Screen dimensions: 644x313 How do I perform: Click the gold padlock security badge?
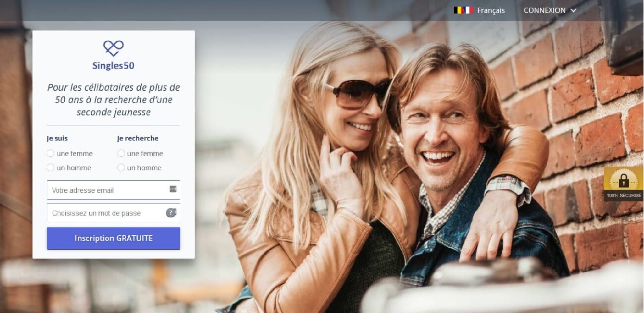point(623,180)
